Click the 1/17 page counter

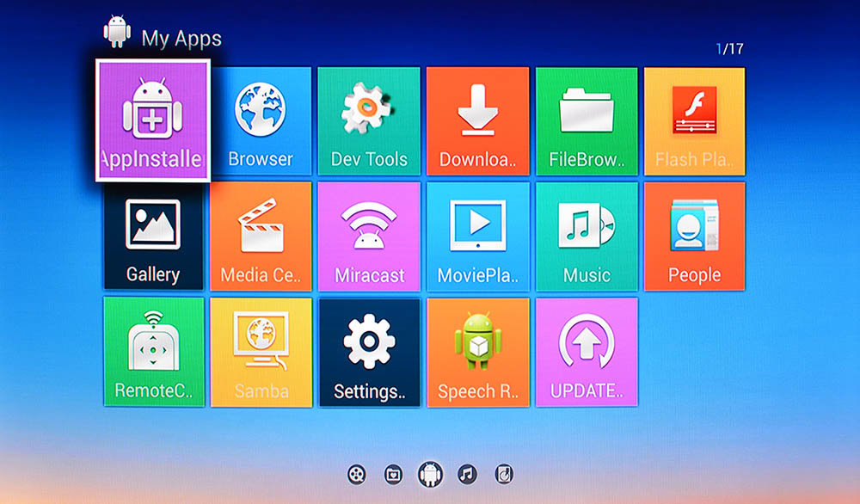[730, 49]
